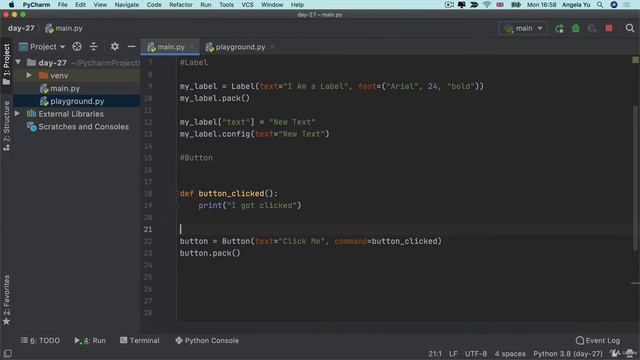
Task: Open the Refactor menu
Action: point(181,5)
